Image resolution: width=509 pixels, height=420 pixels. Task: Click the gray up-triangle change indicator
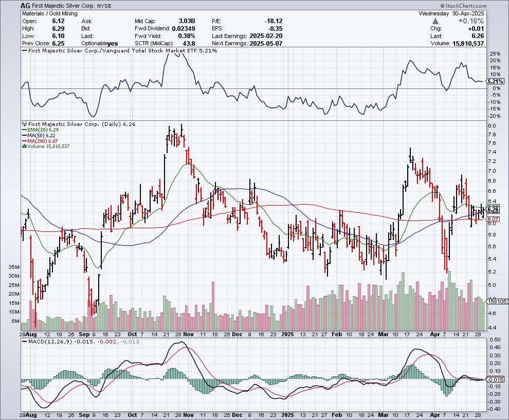(436, 21)
